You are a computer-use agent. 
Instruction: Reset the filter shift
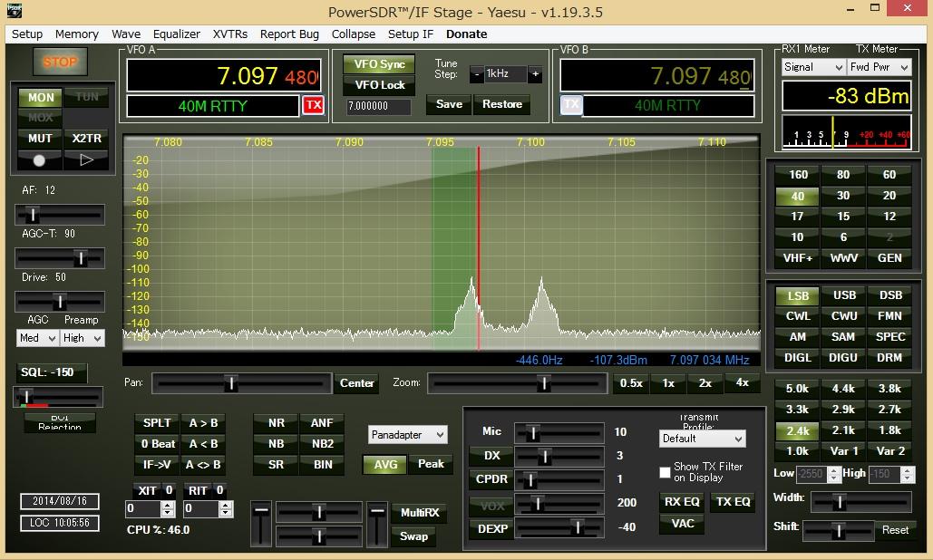(x=895, y=530)
